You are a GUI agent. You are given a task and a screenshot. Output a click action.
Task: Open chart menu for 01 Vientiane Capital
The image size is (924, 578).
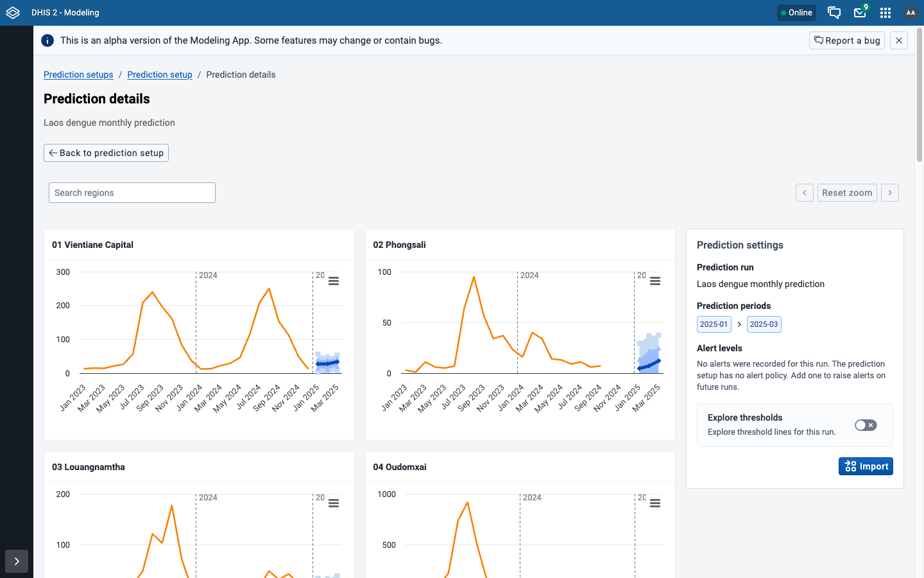click(x=334, y=281)
